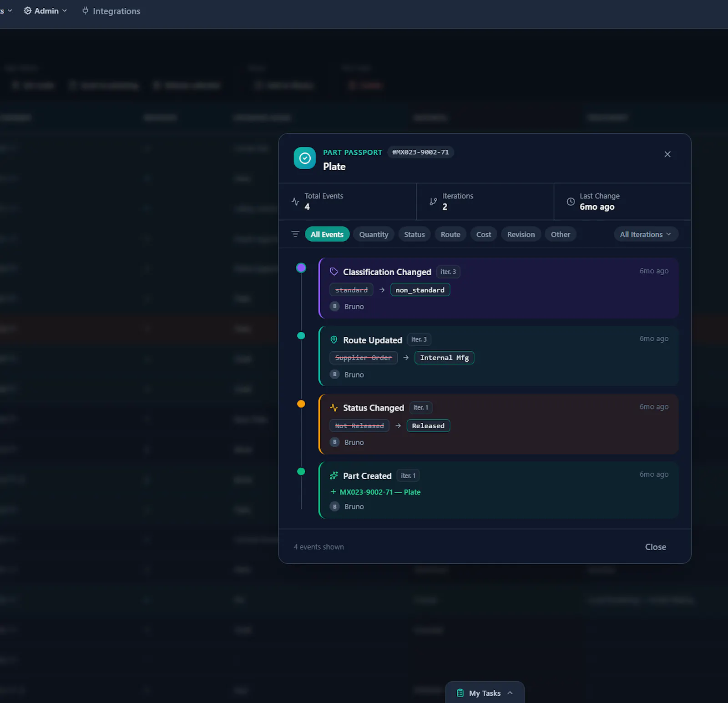728x703 pixels.
Task: Click the My Tasks clipboard icon
Action: (460, 693)
